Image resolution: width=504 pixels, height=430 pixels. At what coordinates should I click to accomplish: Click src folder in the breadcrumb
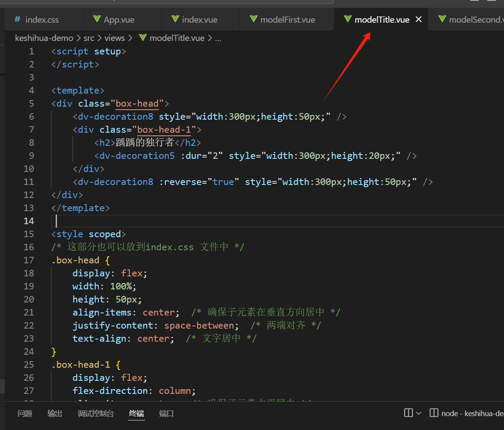click(89, 38)
